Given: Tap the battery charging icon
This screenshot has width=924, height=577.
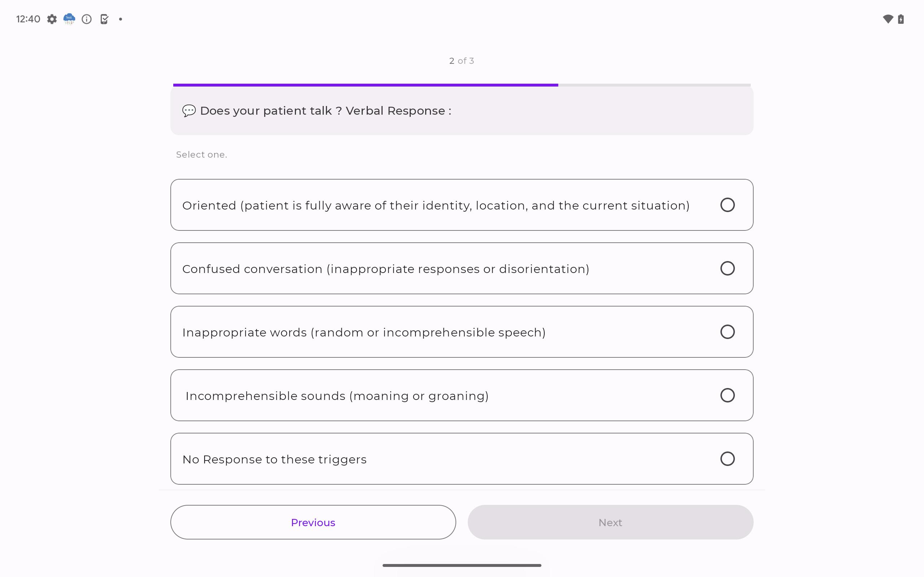Looking at the screenshot, I should pos(901,19).
